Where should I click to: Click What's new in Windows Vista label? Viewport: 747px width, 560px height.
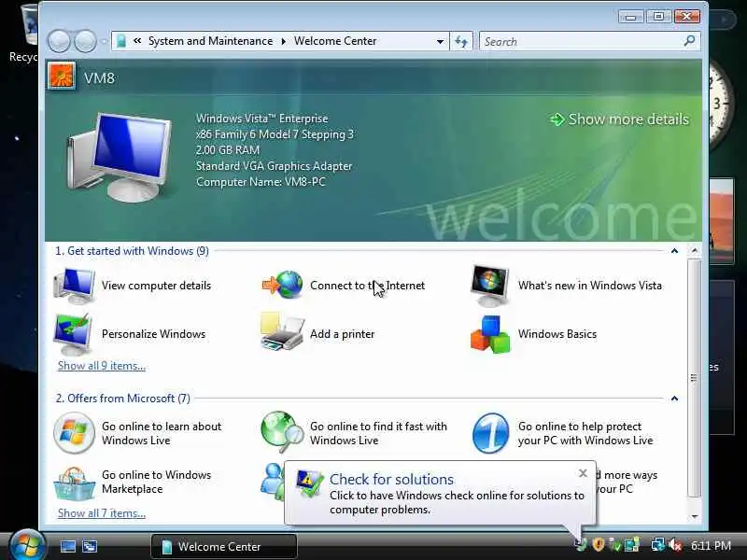coord(590,286)
